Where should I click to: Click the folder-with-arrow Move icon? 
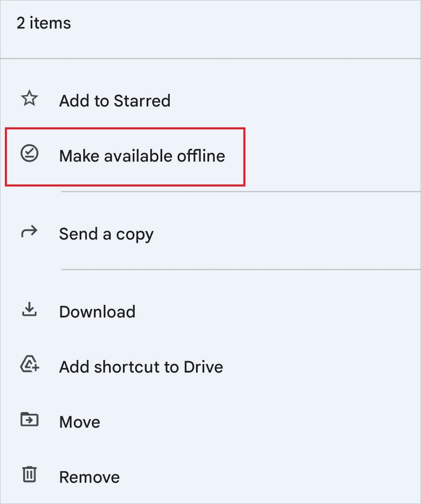coord(29,420)
